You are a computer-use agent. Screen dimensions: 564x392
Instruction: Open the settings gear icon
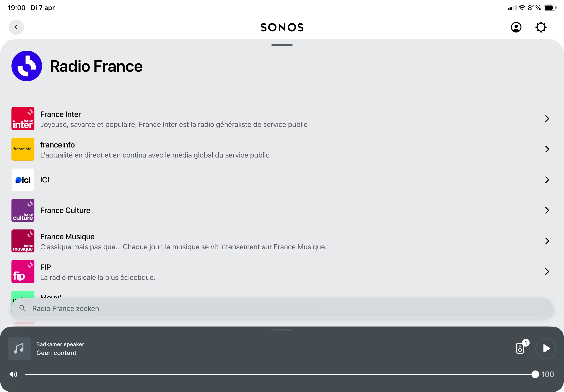(541, 27)
